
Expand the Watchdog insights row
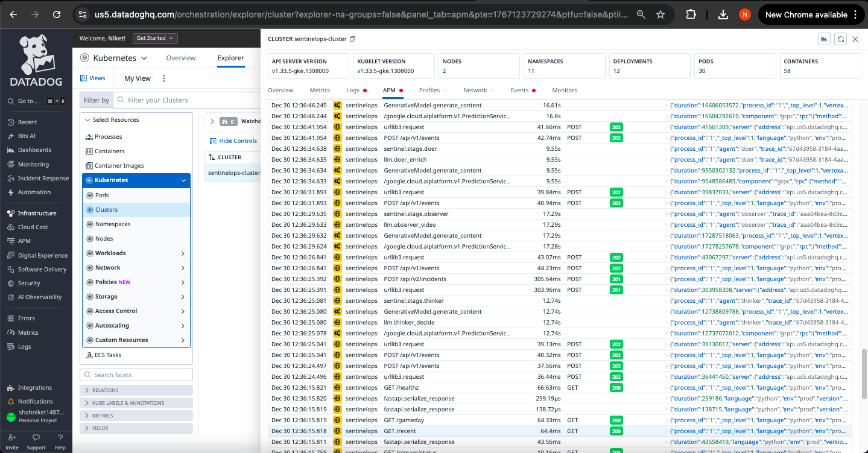[x=212, y=121]
